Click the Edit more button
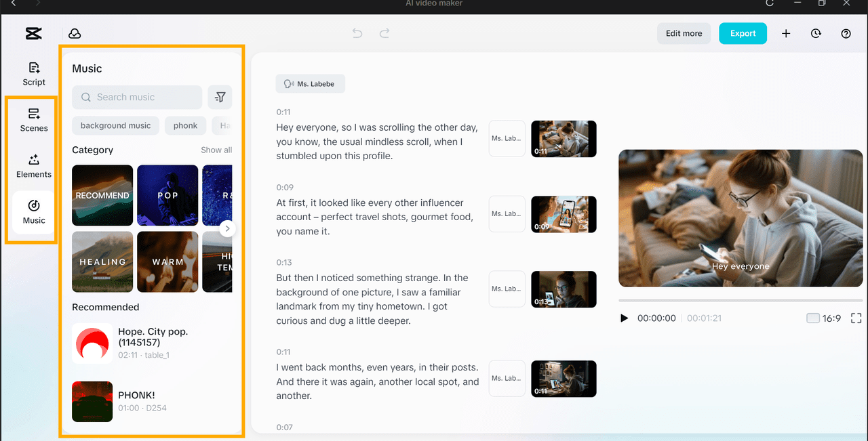 (x=684, y=34)
